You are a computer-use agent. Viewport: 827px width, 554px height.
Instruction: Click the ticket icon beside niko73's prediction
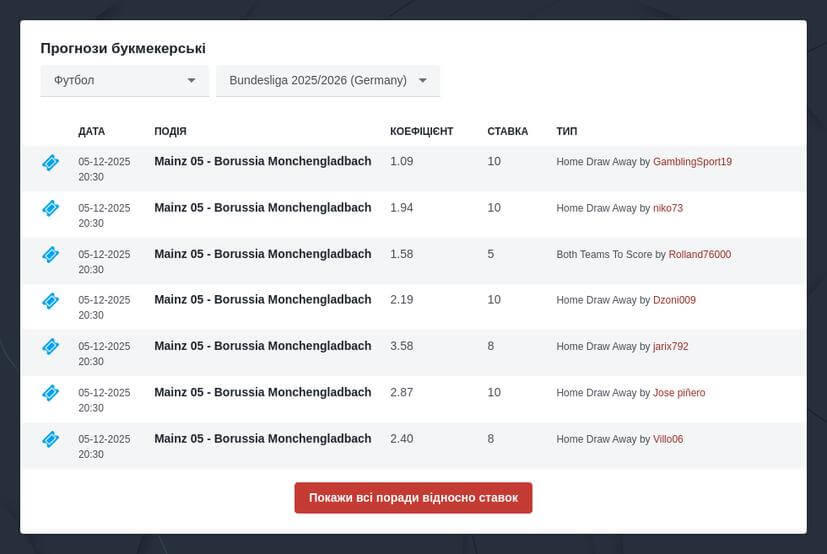point(50,208)
